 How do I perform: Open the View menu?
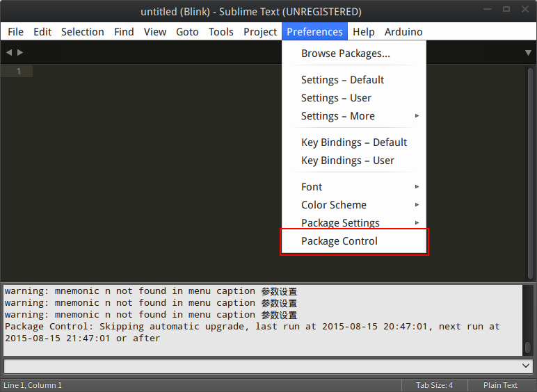pyautogui.click(x=155, y=32)
